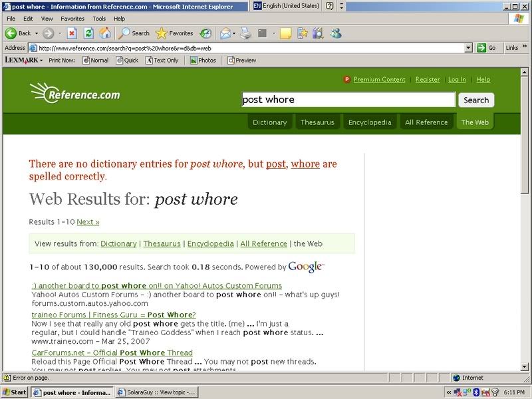
Task: Click the green Go button
Action: tap(487, 48)
